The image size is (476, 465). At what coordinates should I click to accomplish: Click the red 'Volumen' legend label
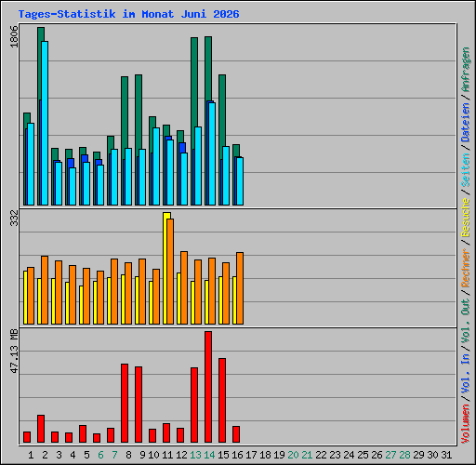point(466,424)
